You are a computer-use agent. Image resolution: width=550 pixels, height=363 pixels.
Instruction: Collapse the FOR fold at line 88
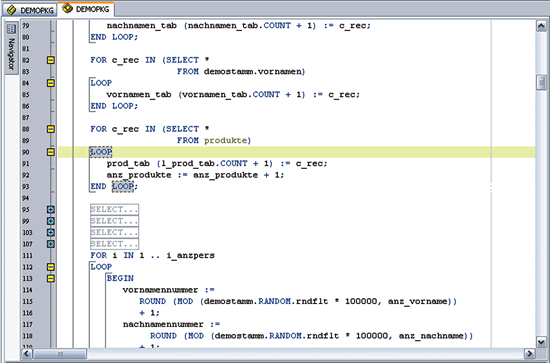tap(51, 129)
